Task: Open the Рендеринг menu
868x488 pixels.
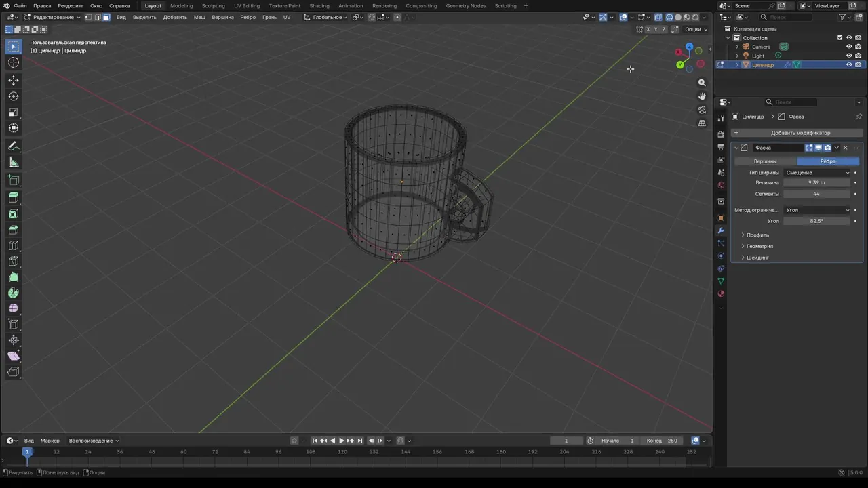Action: [x=71, y=5]
